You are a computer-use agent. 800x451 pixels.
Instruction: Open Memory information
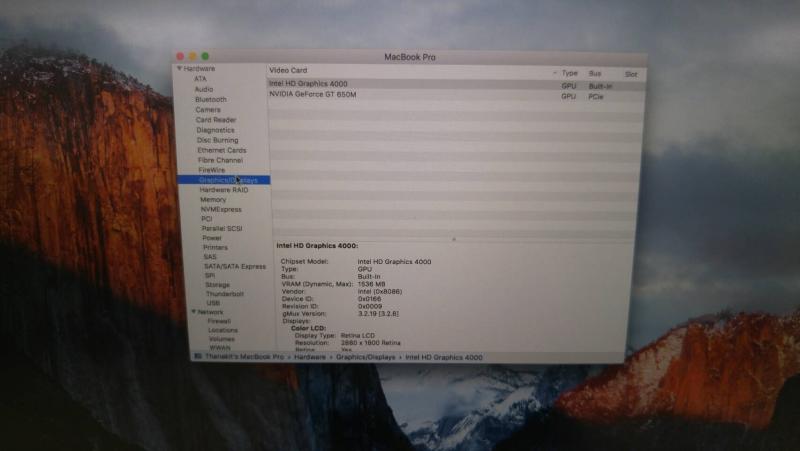coord(213,199)
